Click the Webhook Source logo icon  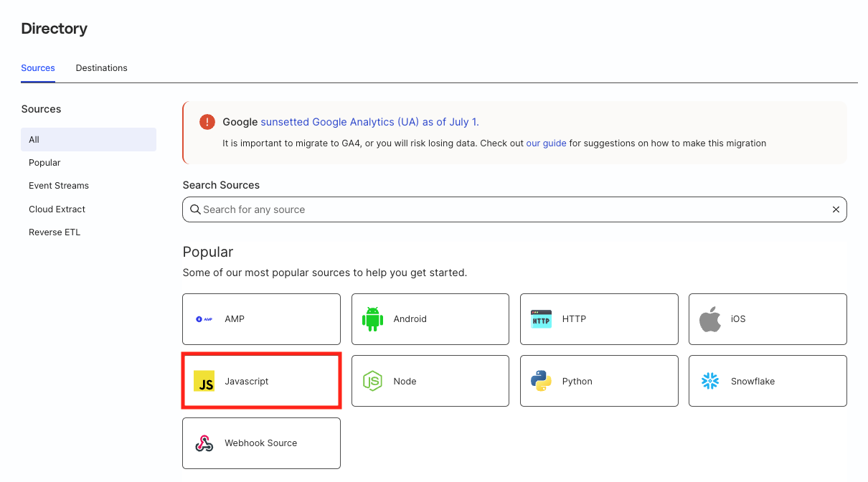204,443
